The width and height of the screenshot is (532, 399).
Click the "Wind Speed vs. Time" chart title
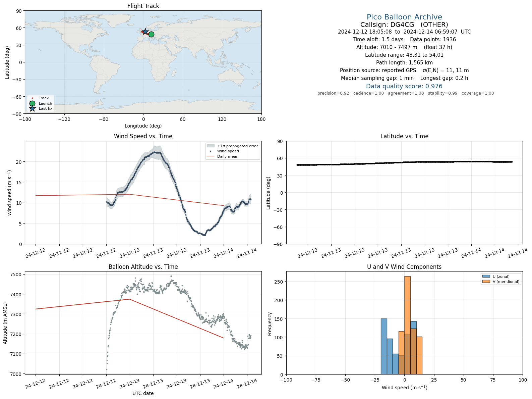143,136
